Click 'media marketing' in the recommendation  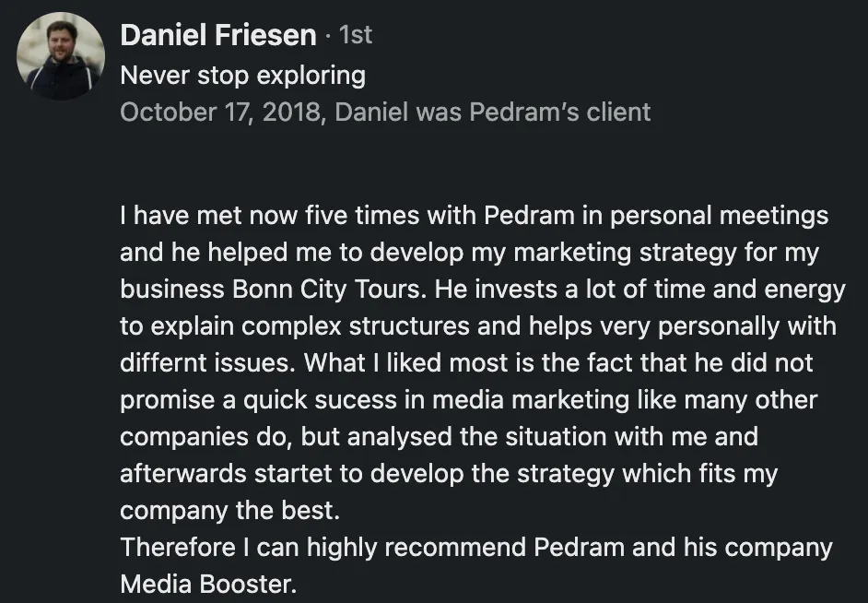point(531,400)
